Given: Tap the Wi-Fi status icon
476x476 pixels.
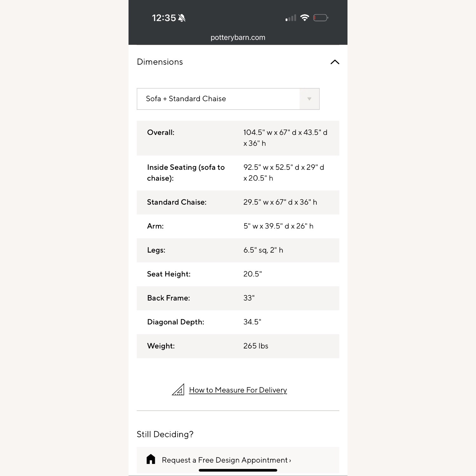Looking at the screenshot, I should pos(305,18).
